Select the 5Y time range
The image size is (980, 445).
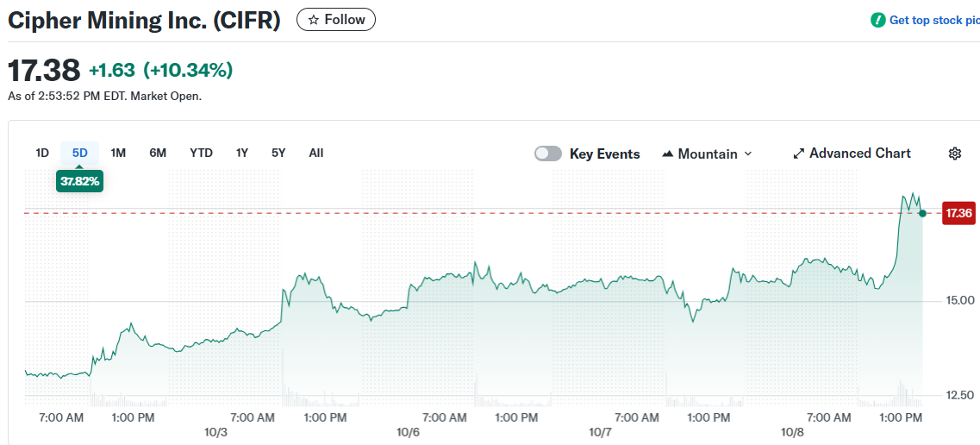(278, 153)
